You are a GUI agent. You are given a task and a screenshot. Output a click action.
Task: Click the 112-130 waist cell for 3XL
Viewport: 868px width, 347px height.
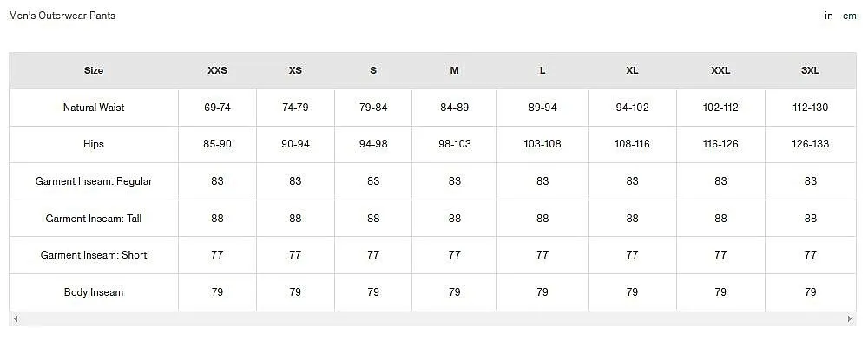(811, 108)
